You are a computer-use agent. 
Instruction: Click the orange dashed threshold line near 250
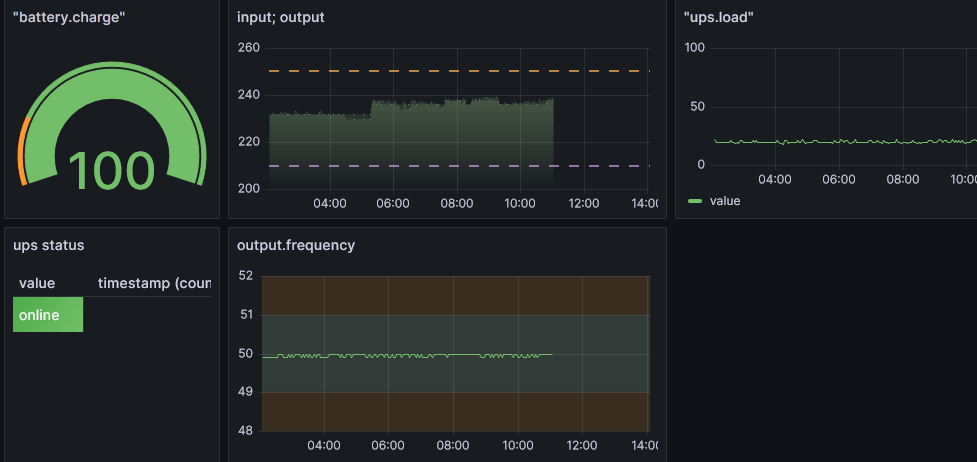tap(450, 71)
